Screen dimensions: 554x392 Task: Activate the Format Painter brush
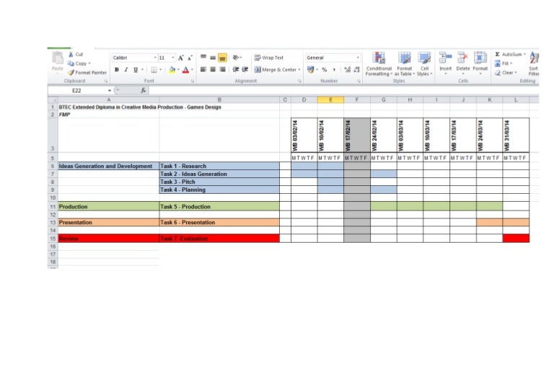coord(71,72)
